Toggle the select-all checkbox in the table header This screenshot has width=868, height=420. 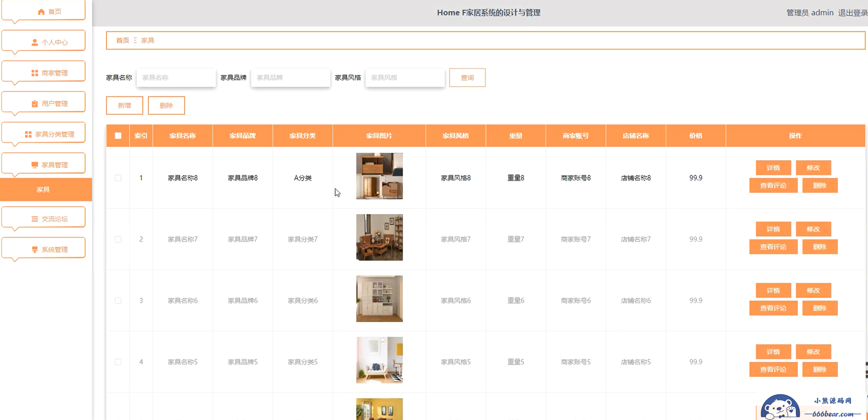(118, 136)
